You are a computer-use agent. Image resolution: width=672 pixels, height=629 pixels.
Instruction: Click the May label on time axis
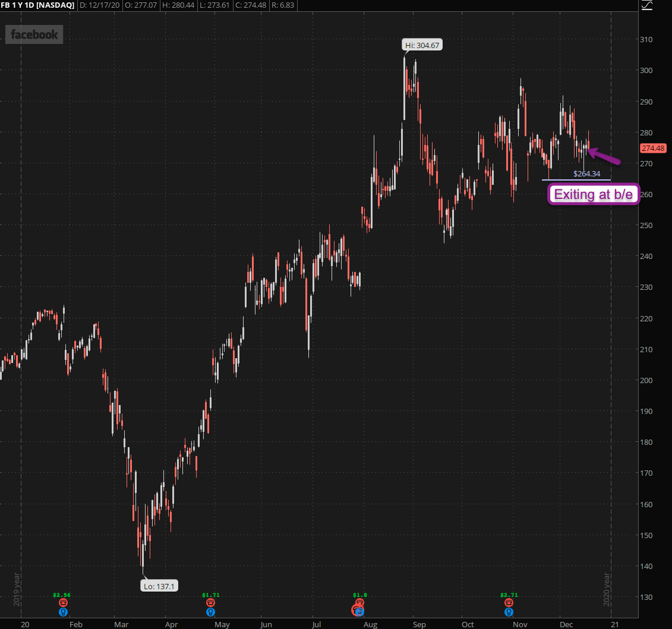(222, 624)
